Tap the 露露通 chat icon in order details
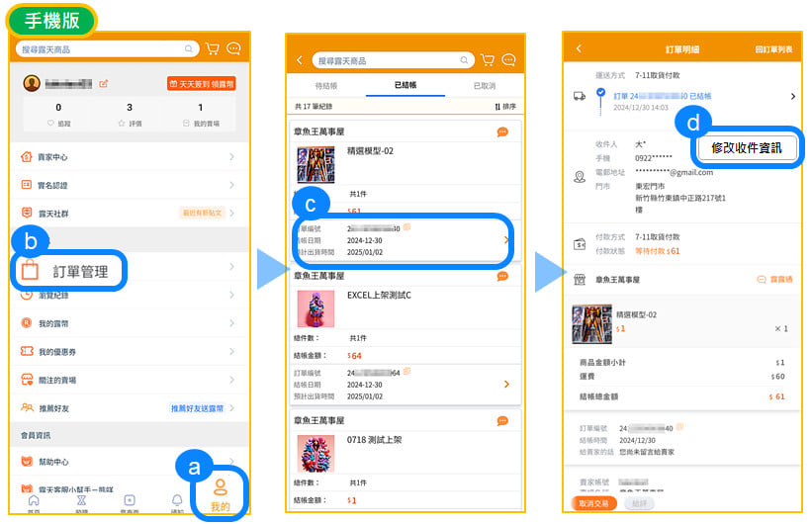Image resolution: width=812 pixels, height=524 pixels. click(x=774, y=280)
